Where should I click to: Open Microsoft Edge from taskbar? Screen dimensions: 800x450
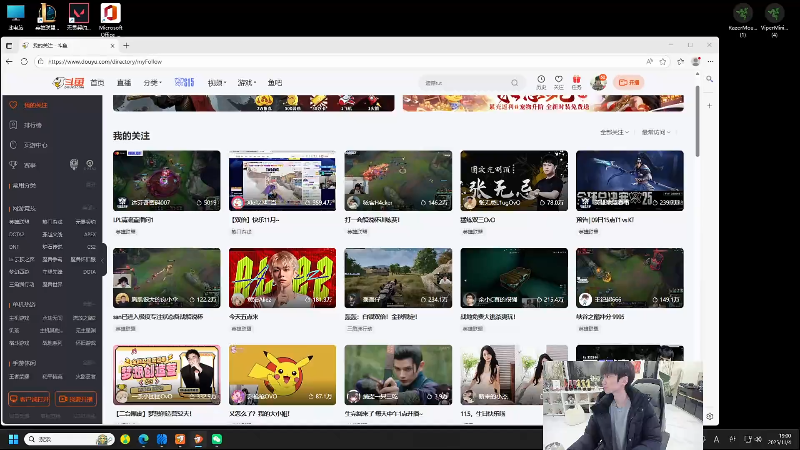tap(143, 439)
